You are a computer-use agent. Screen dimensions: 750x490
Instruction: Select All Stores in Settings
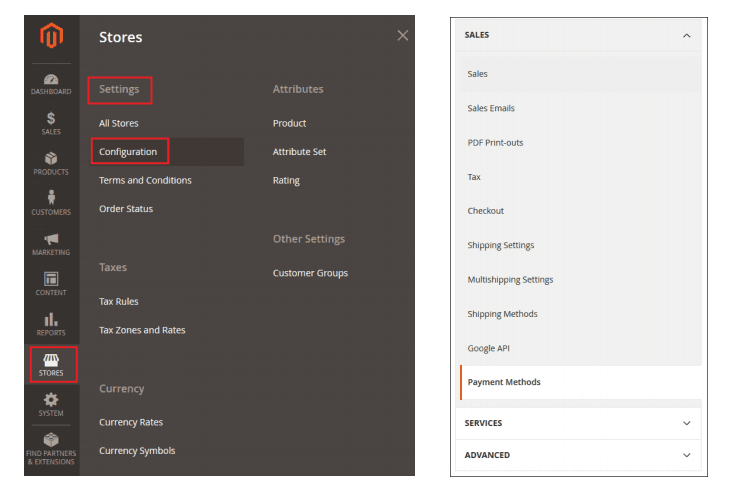[119, 123]
